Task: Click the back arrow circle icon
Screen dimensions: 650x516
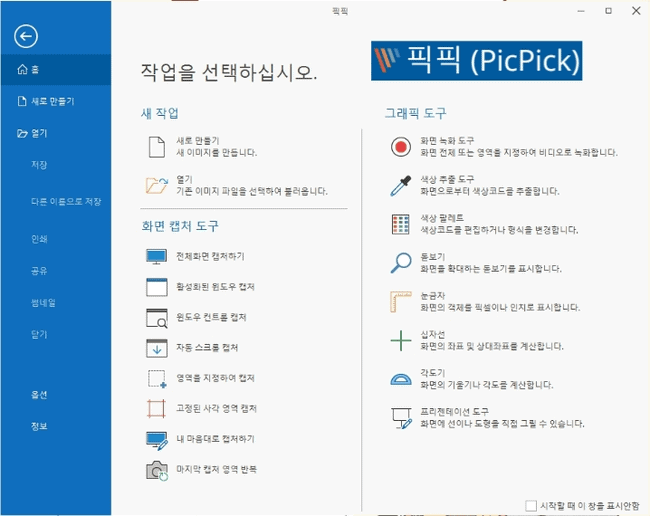Action: point(26,36)
